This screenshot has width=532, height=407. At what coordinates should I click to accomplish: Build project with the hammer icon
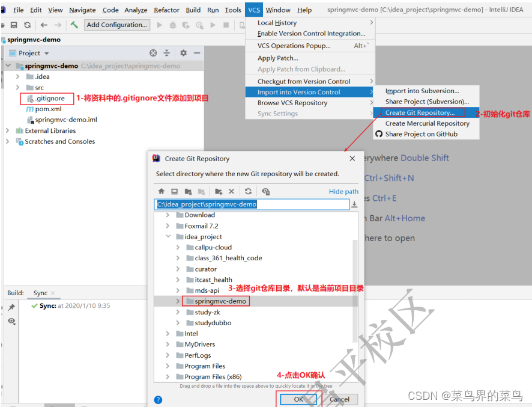(x=74, y=25)
